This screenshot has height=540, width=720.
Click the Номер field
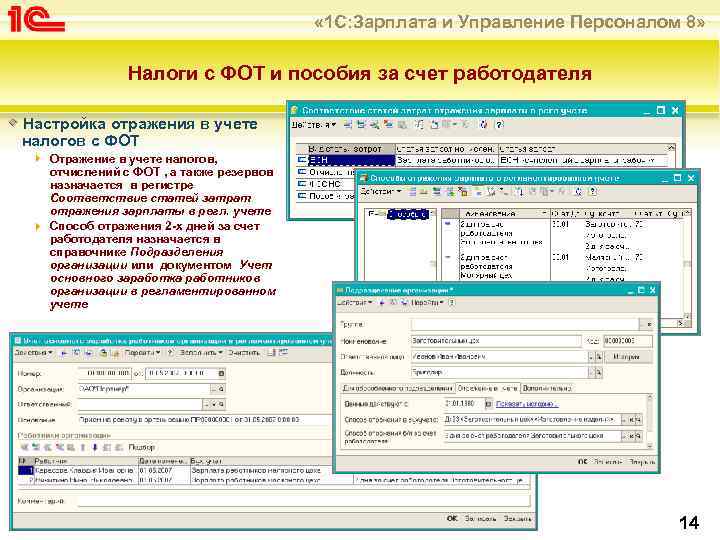coord(105,373)
